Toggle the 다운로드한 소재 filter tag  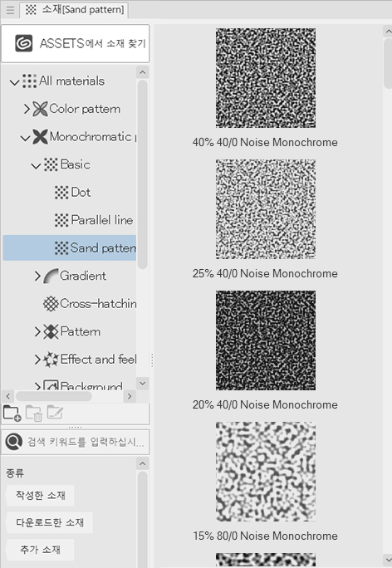pos(49,522)
